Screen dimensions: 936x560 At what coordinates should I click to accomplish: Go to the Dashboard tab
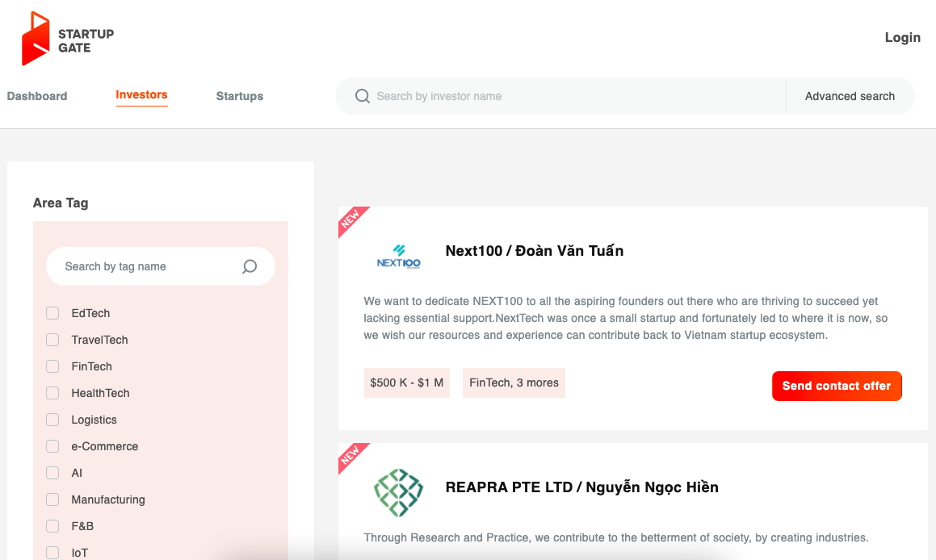[37, 96]
